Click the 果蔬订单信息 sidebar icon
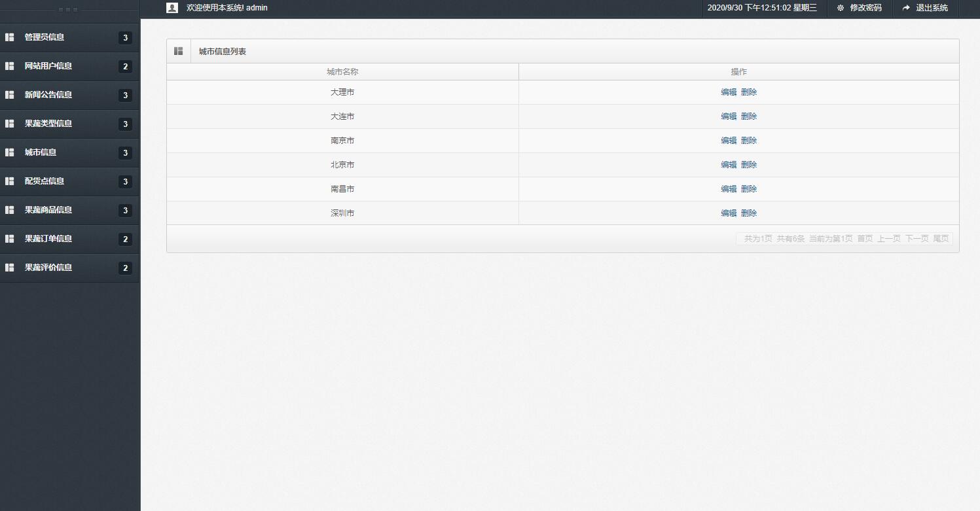980x511 pixels. click(x=10, y=239)
